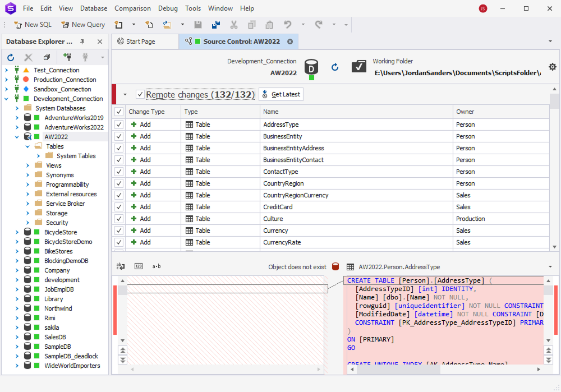Collapse the Development_Connection tree node

[x=5, y=98]
